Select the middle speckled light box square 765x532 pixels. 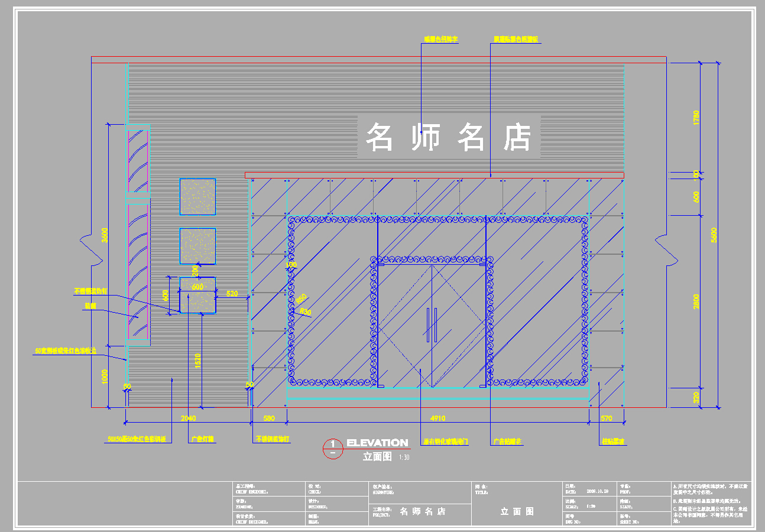[x=197, y=246]
